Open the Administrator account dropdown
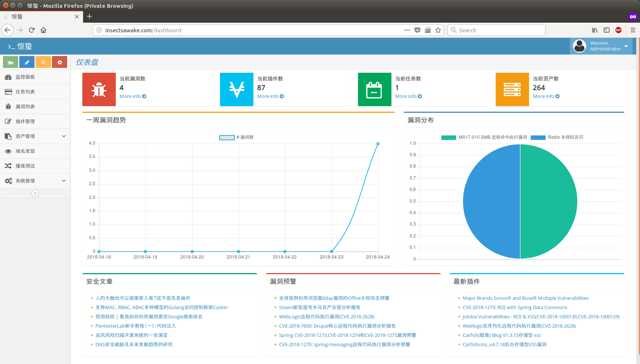This screenshot has width=640, height=364. [x=602, y=46]
